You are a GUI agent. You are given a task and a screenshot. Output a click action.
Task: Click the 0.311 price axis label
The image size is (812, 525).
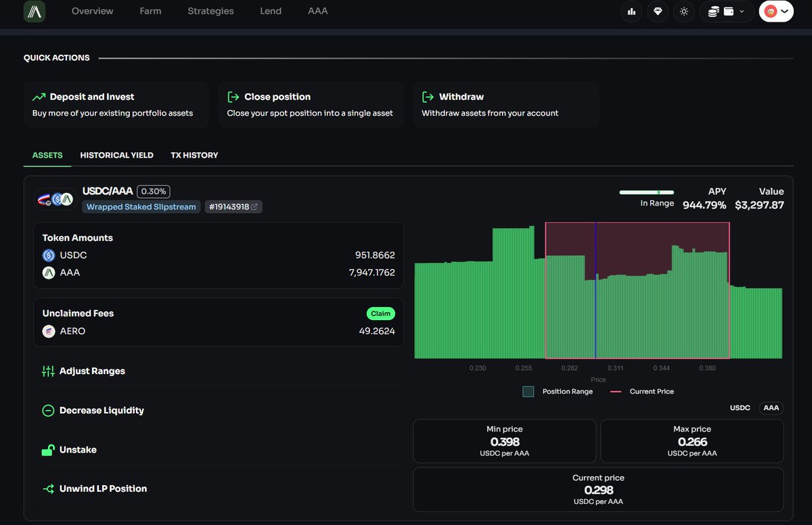(616, 368)
